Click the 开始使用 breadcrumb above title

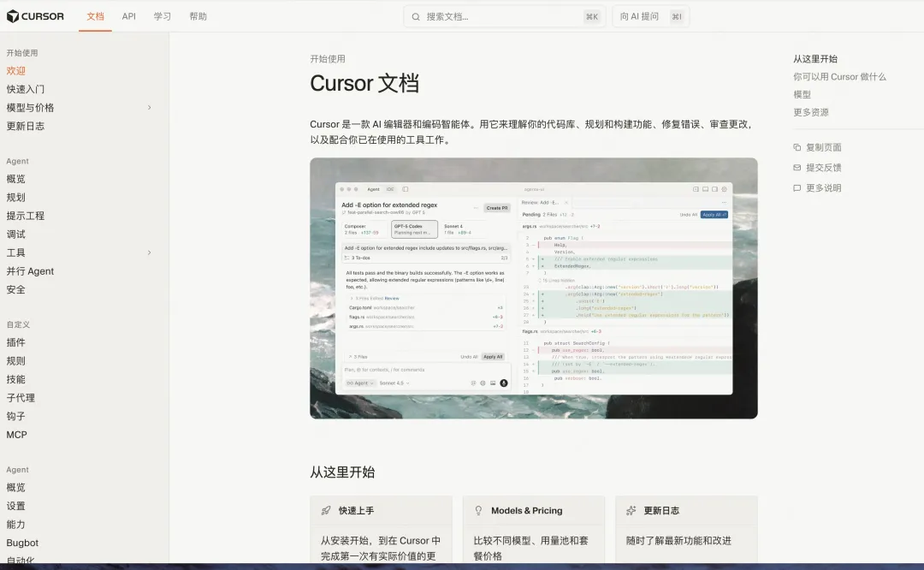(328, 59)
